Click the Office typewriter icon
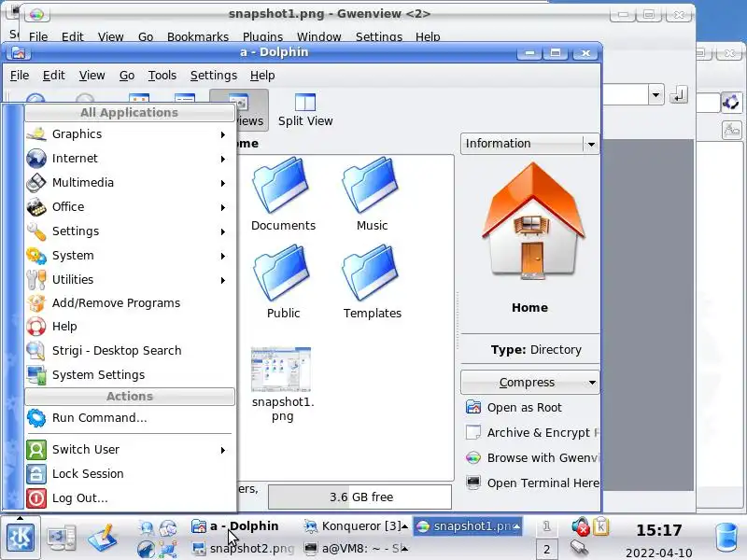This screenshot has width=747, height=560. (36, 207)
